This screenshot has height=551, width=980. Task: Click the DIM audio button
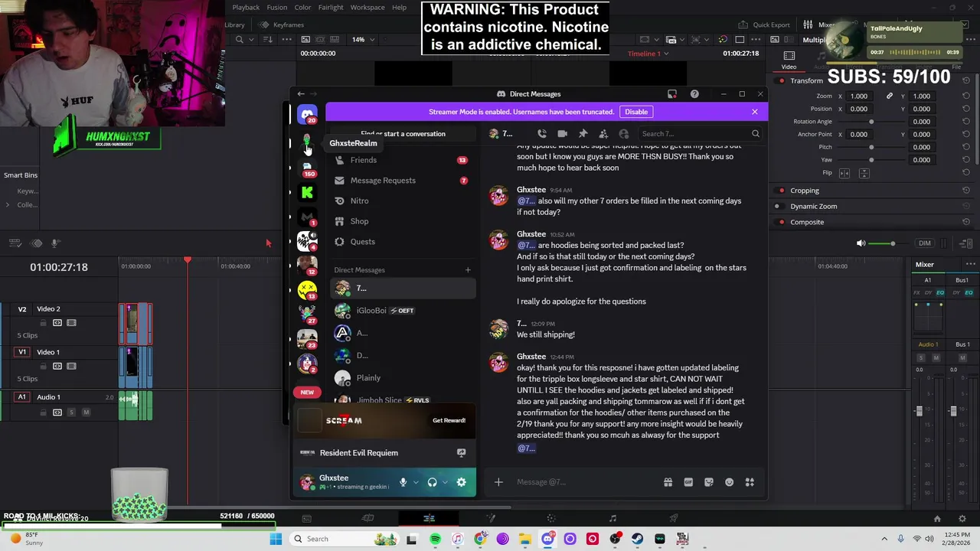click(925, 243)
